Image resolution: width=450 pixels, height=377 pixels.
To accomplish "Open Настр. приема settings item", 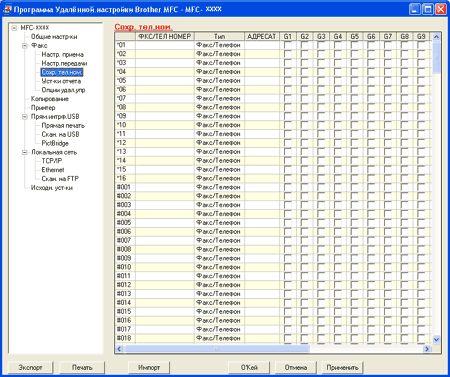I will (x=62, y=54).
